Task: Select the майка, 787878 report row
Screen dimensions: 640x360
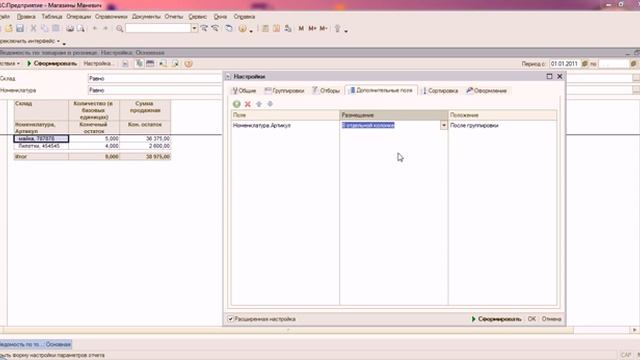Action: click(41, 139)
